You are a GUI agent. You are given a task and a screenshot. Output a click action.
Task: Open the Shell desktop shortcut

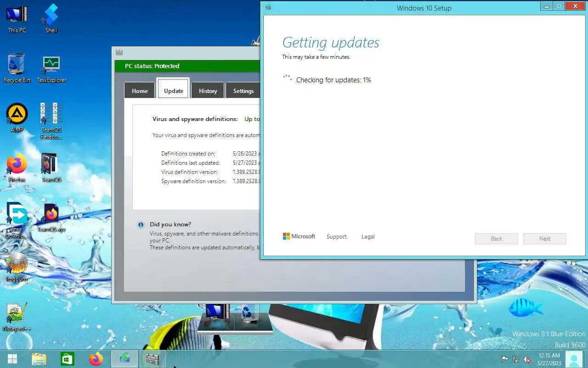point(51,18)
